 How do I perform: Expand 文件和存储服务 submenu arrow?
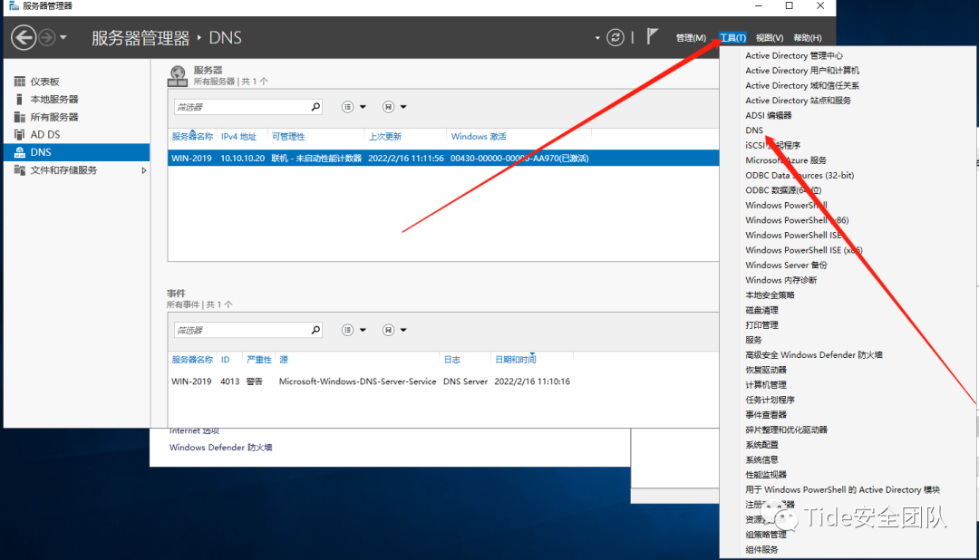[143, 169]
